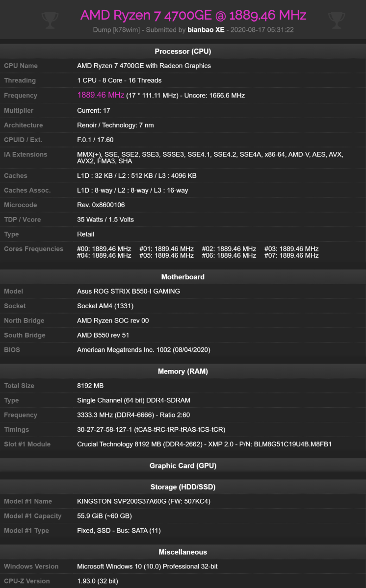Click the 'Retail' type value
This screenshot has width=366, height=588.
(x=86, y=235)
